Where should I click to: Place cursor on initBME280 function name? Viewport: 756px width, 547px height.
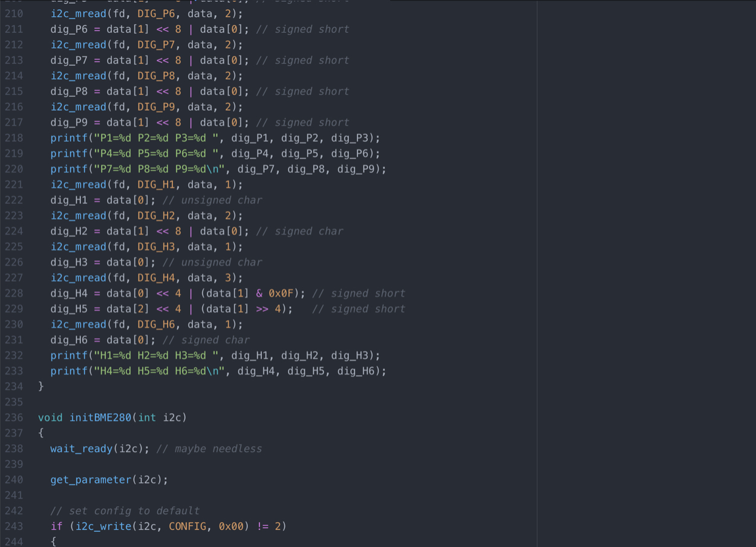[x=100, y=418]
